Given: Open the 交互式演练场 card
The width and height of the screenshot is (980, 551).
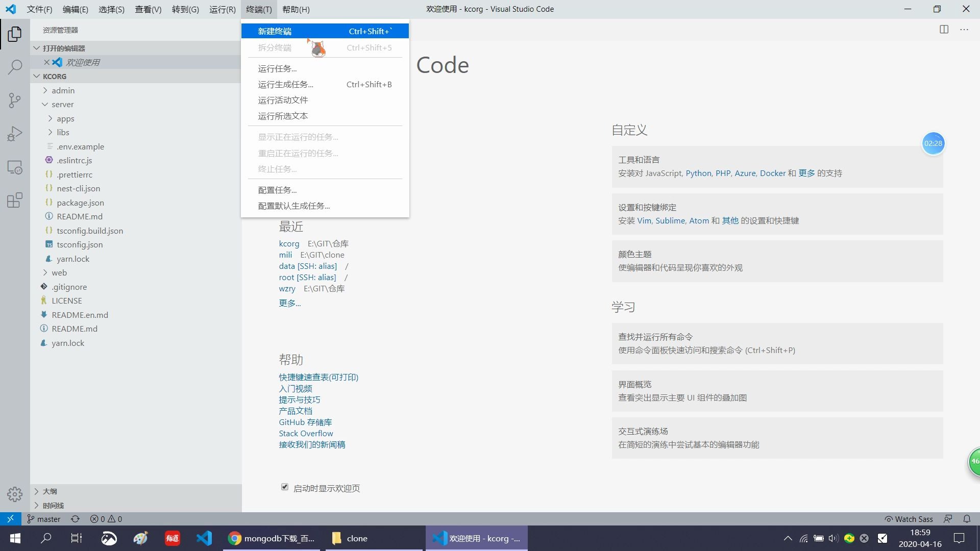Looking at the screenshot, I should (777, 438).
